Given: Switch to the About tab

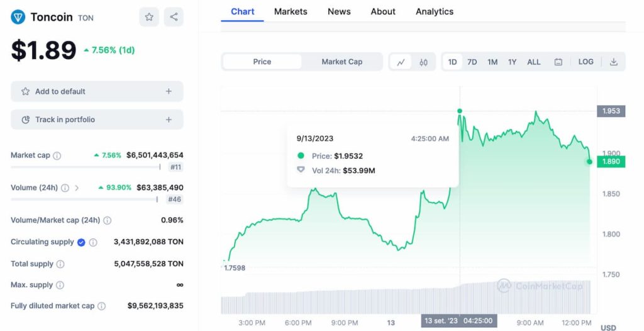Looking at the screenshot, I should point(383,11).
